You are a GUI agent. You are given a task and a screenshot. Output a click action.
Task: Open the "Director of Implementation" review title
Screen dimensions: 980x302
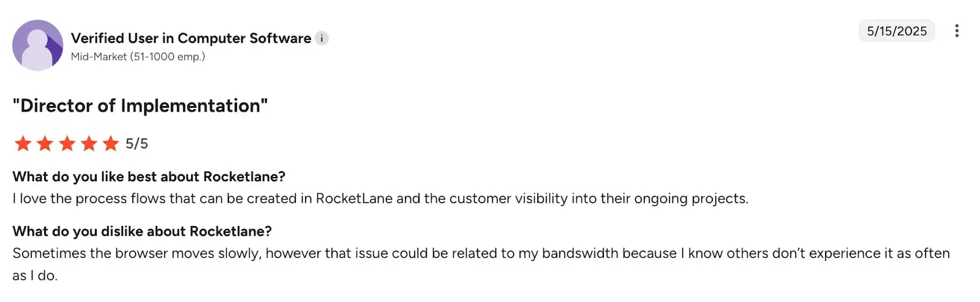[x=140, y=106]
